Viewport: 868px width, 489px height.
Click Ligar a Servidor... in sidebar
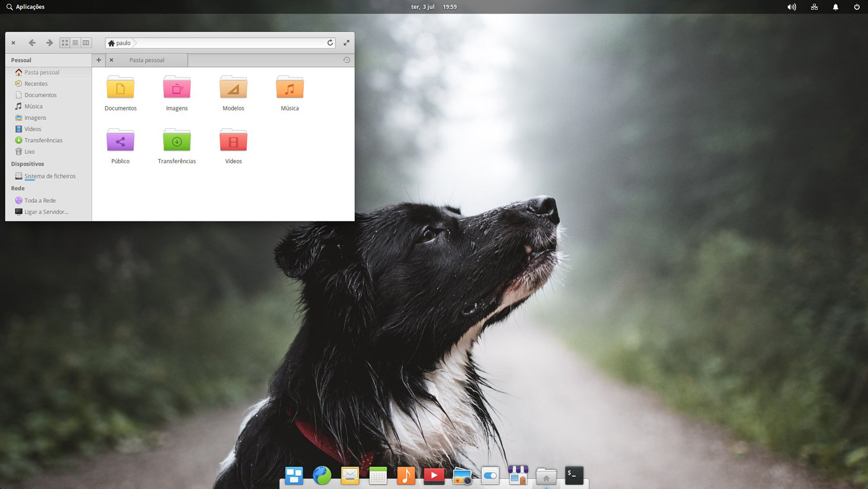coord(46,212)
